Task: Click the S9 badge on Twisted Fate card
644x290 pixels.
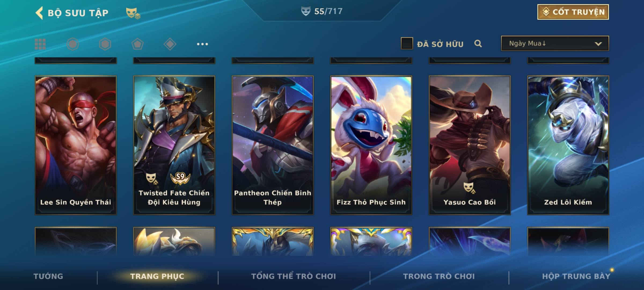Action: tap(180, 178)
